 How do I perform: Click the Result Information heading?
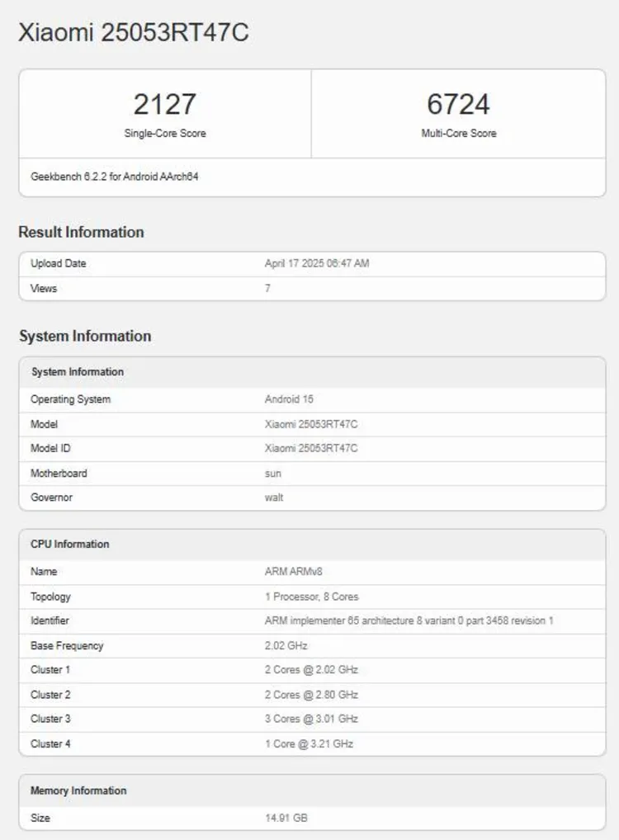pos(81,232)
